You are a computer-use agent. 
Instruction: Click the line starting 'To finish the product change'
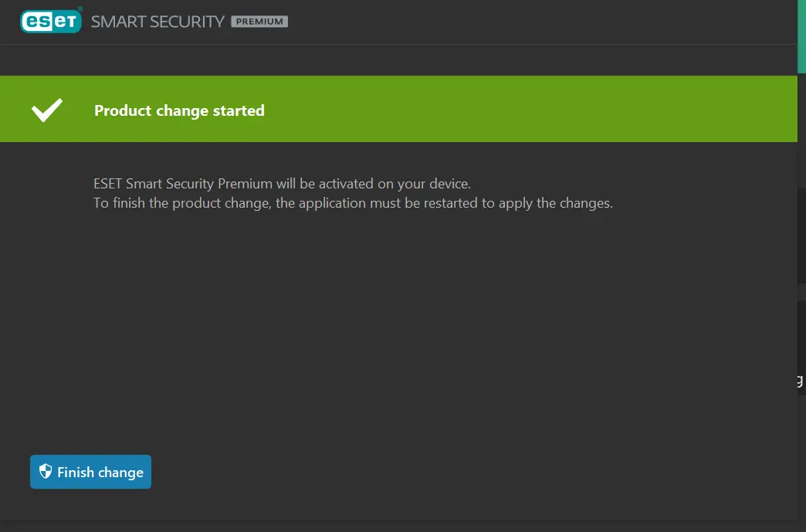353,203
